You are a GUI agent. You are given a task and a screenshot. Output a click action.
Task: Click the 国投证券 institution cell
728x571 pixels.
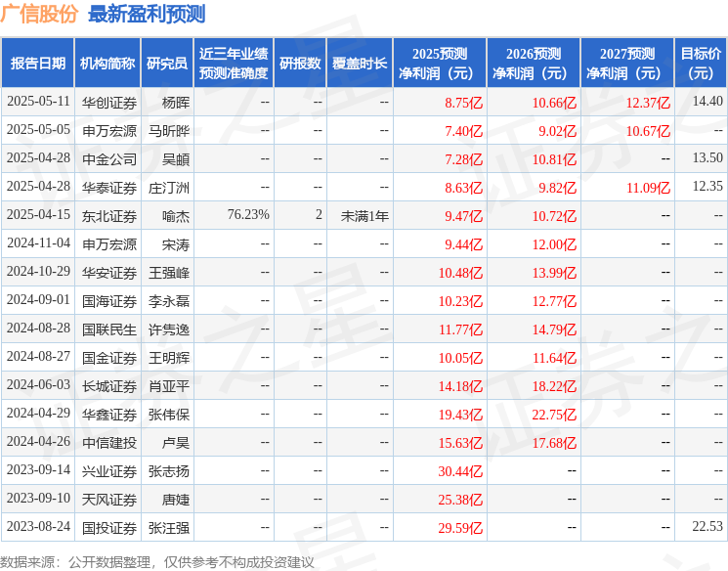coord(109,528)
